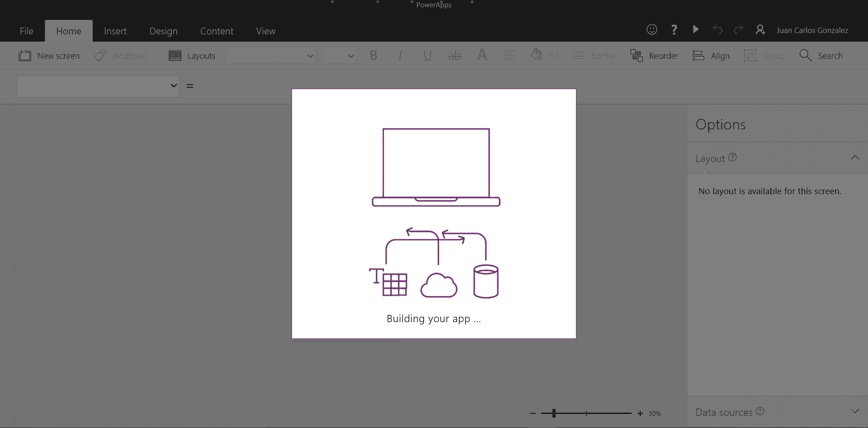Open the font size dropdown
The height and width of the screenshot is (428, 868).
pos(340,56)
